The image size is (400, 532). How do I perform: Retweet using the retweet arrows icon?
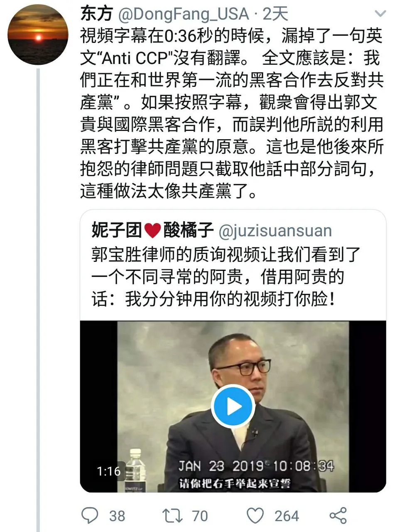[172, 515]
